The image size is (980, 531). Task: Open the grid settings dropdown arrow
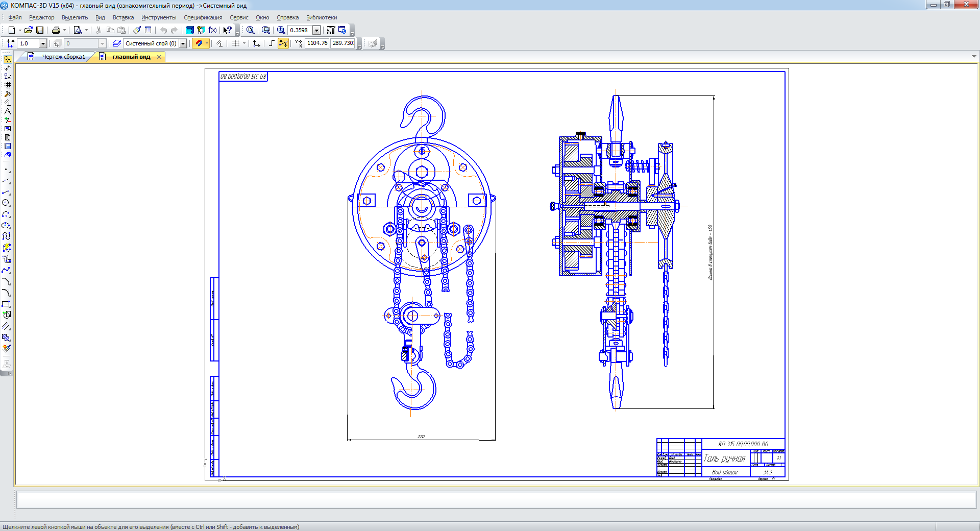pyautogui.click(x=244, y=43)
